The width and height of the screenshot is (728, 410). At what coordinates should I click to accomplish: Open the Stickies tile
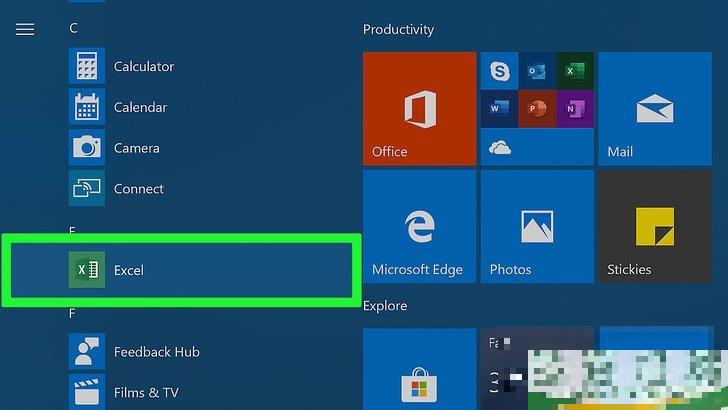654,226
